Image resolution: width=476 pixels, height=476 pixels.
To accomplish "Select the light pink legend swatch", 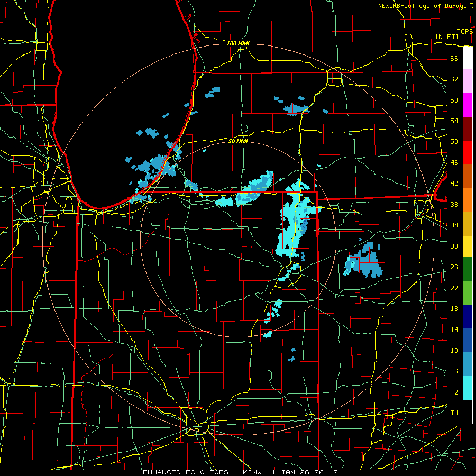I will 467,81.
